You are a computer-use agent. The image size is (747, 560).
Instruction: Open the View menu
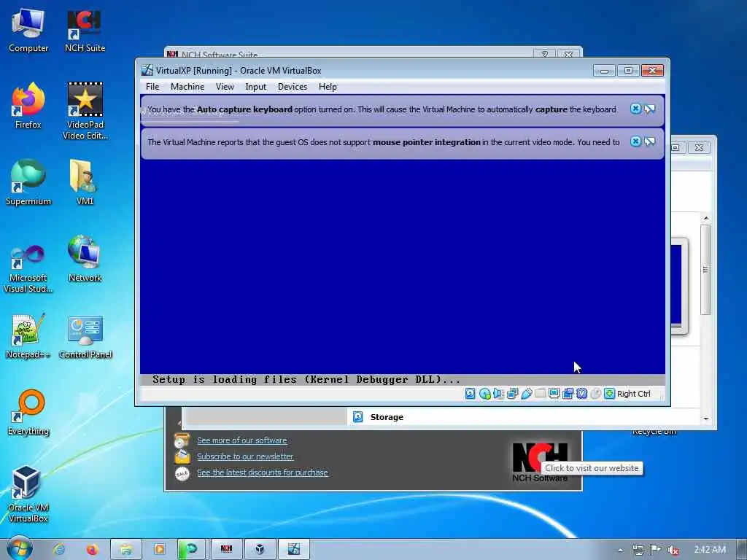point(225,87)
